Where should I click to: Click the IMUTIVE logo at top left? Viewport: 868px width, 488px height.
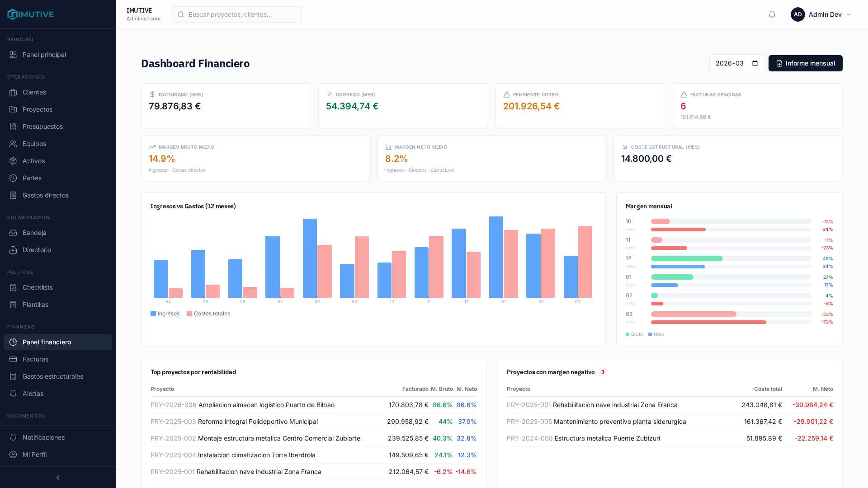tap(31, 14)
